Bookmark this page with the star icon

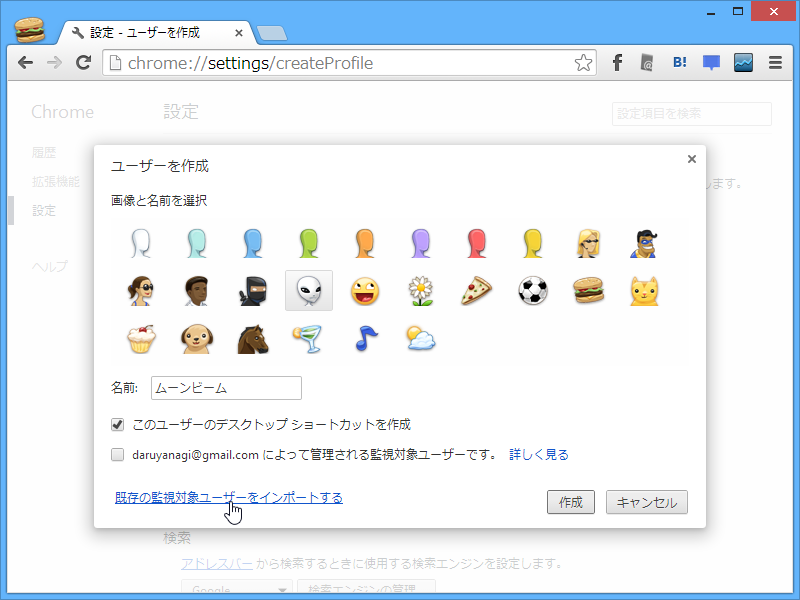583,63
